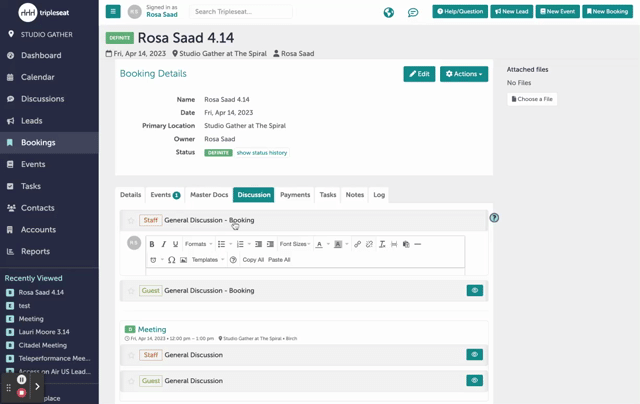This screenshot has width=640, height=404.
Task: Open the Font Sizes dropdown
Action: point(295,244)
